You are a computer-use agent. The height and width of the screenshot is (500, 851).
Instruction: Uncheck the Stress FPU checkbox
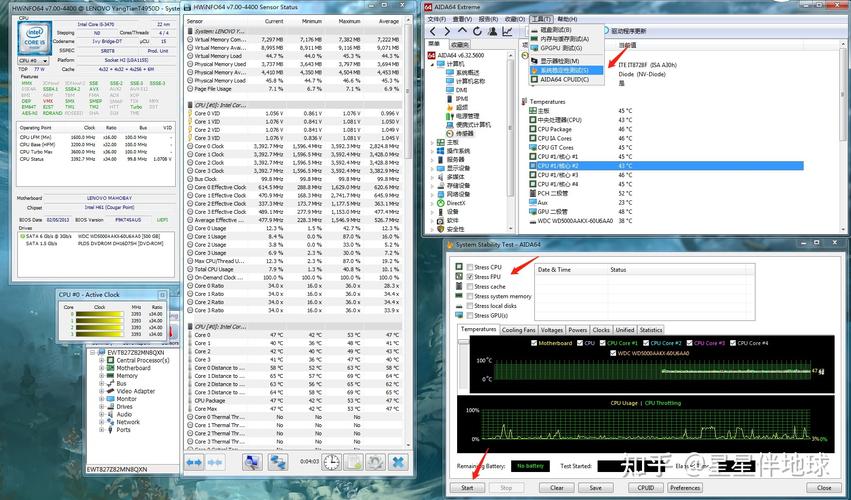pos(470,277)
